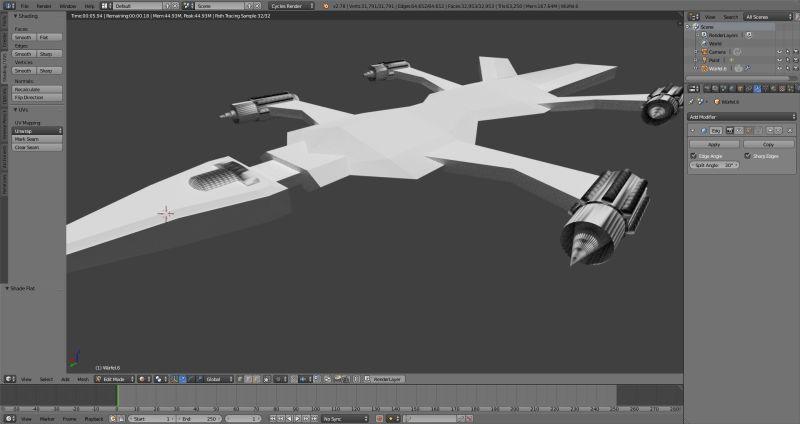Open the All Scenes outliner filter
The height and width of the screenshot is (424, 800).
pyautogui.click(x=769, y=17)
